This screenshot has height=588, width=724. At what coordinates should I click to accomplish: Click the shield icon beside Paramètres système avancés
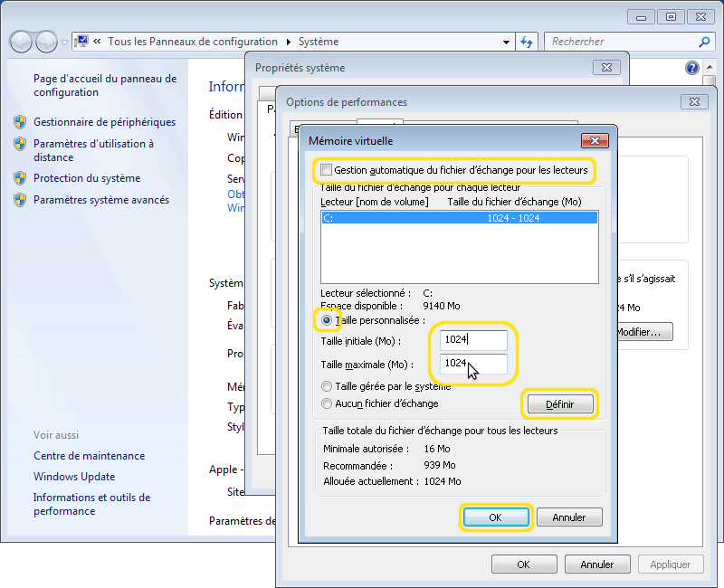click(x=20, y=198)
